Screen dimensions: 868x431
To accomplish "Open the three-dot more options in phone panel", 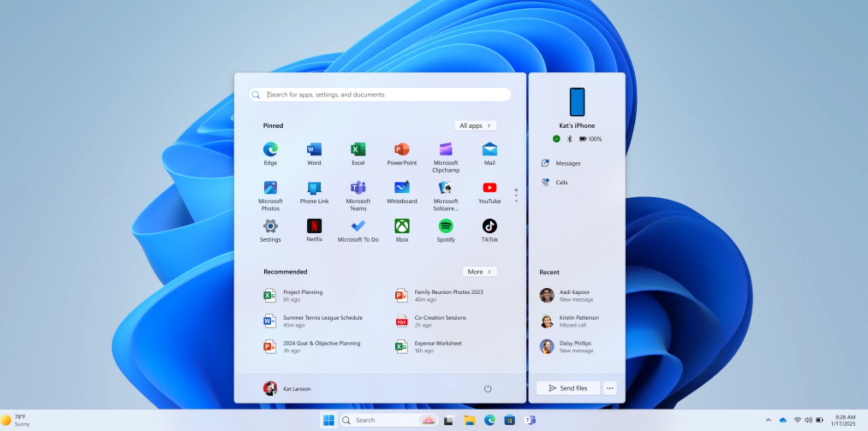I will click(x=610, y=388).
